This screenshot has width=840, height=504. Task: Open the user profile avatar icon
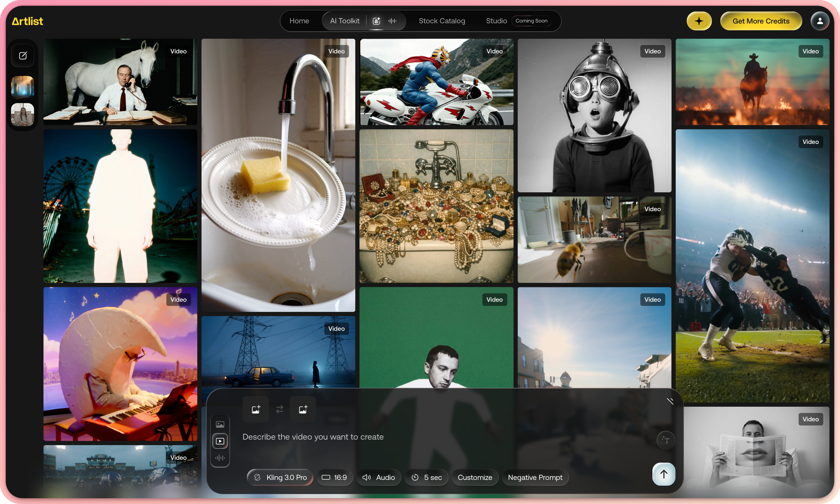(820, 21)
